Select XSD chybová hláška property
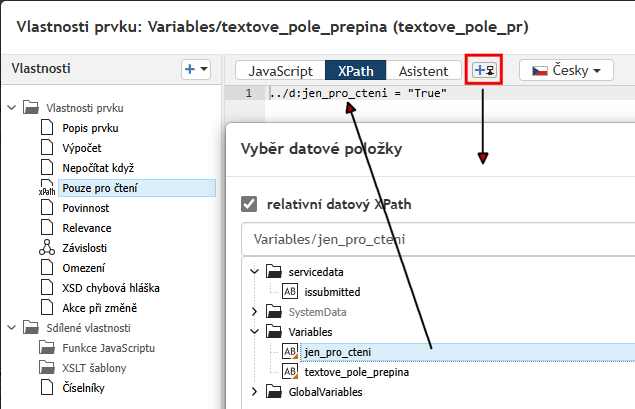The height and width of the screenshot is (409, 635). (x=111, y=288)
